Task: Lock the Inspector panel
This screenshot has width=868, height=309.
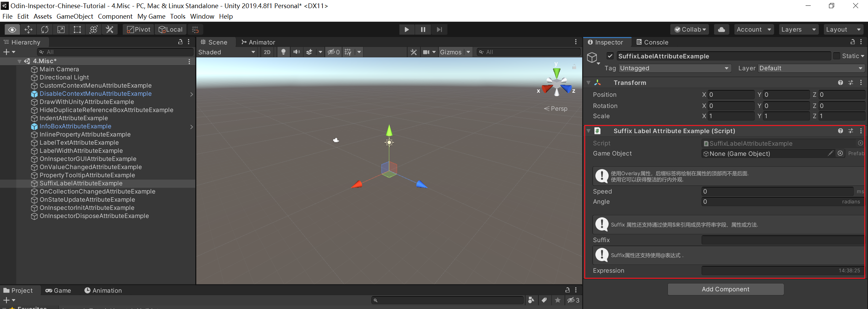Action: [x=852, y=42]
